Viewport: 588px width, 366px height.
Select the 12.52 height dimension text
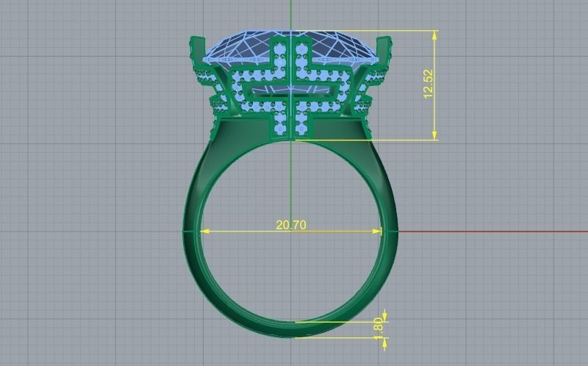(429, 84)
